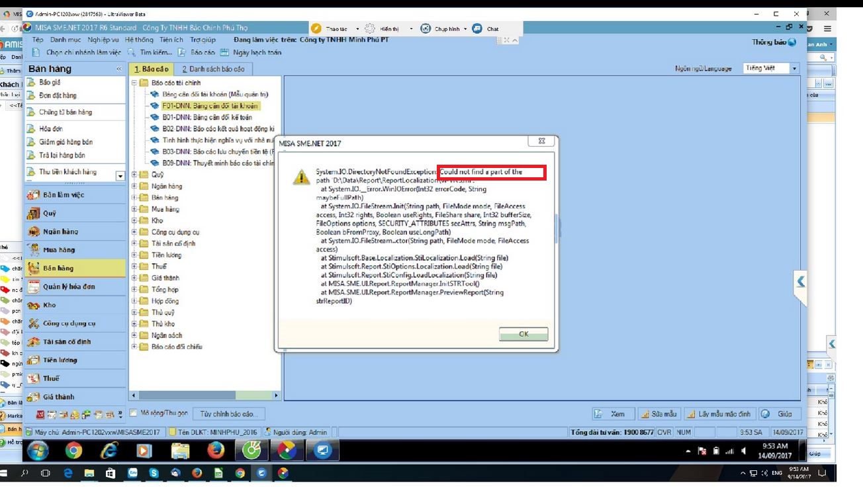Image resolution: width=863 pixels, height=504 pixels.
Task: Select Bảng cân đối tài khoản (Mẫu quản trị)
Action: pyautogui.click(x=214, y=95)
